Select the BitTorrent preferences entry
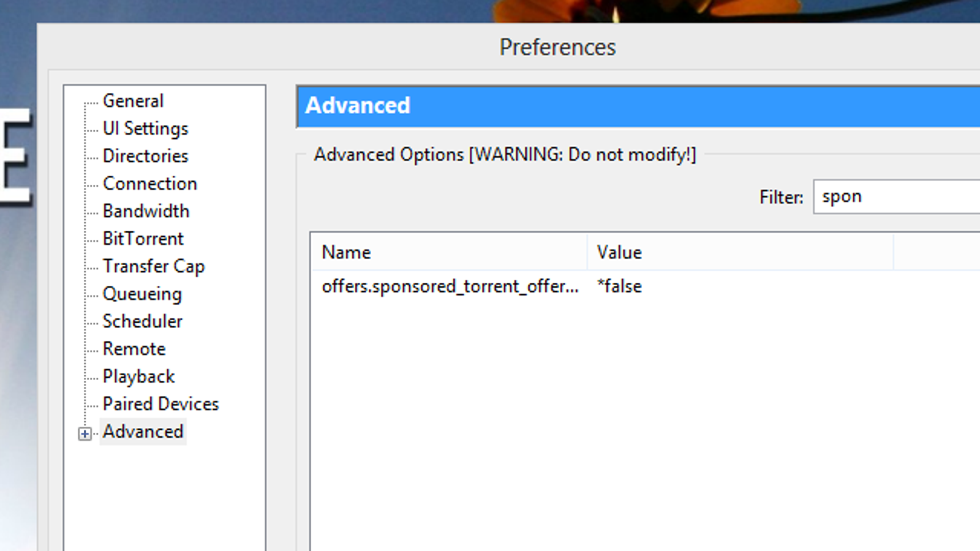 (x=143, y=238)
